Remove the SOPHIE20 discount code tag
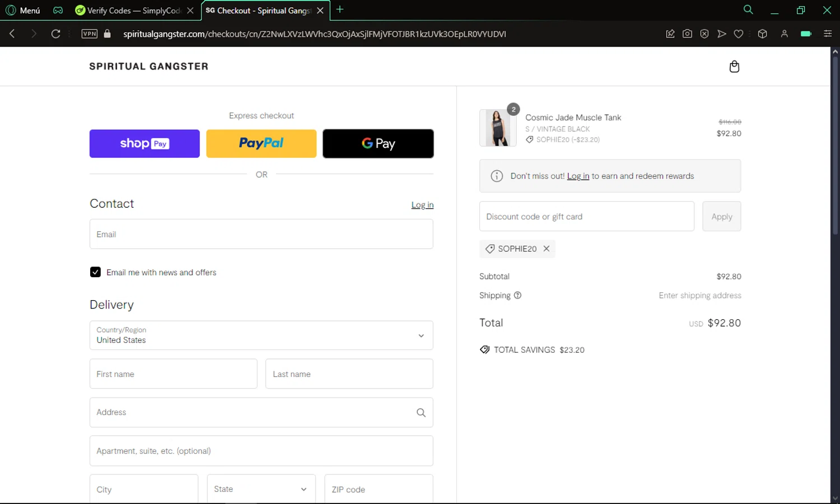This screenshot has height=504, width=840. coord(547,249)
